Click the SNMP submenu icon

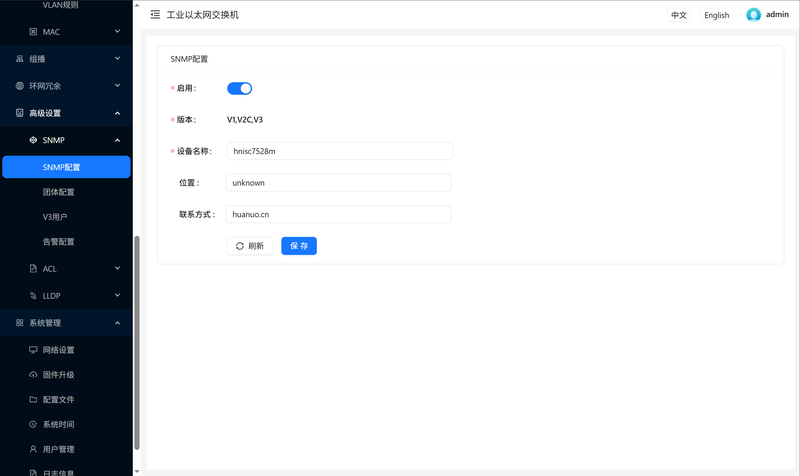tap(33, 140)
